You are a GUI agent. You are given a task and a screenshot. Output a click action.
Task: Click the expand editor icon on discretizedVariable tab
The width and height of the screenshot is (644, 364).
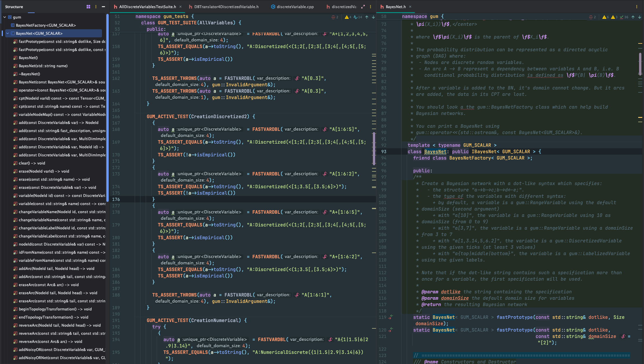click(363, 6)
